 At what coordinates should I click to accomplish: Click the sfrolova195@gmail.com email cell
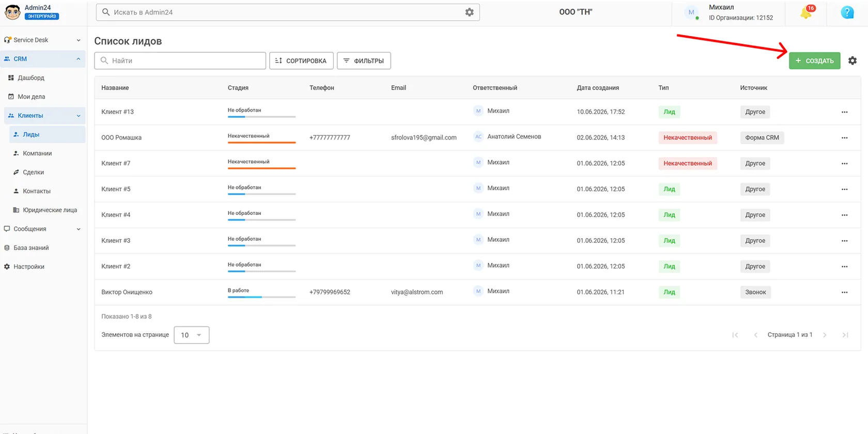[424, 137]
